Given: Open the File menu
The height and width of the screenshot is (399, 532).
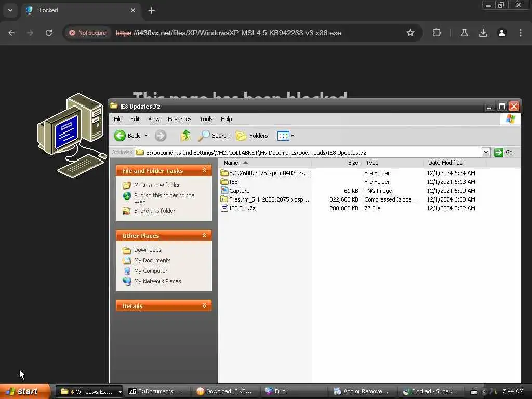Looking at the screenshot, I should pyautogui.click(x=118, y=119).
